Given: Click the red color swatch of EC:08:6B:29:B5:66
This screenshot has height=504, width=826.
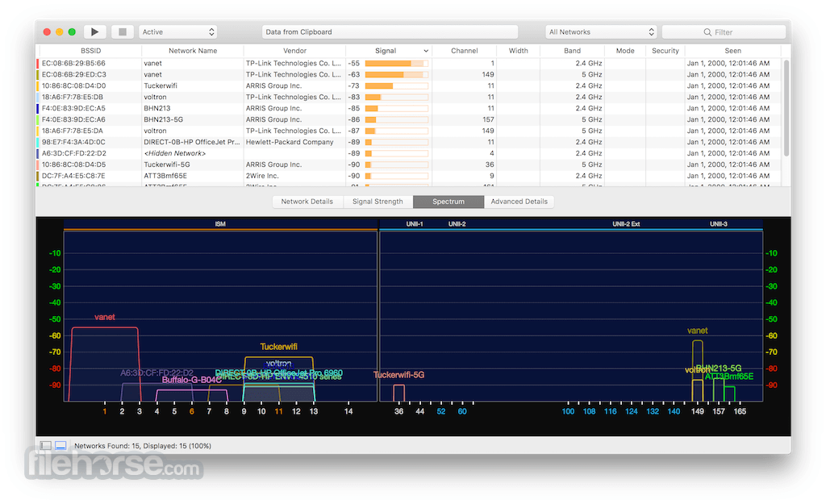Looking at the screenshot, I should click(x=37, y=63).
